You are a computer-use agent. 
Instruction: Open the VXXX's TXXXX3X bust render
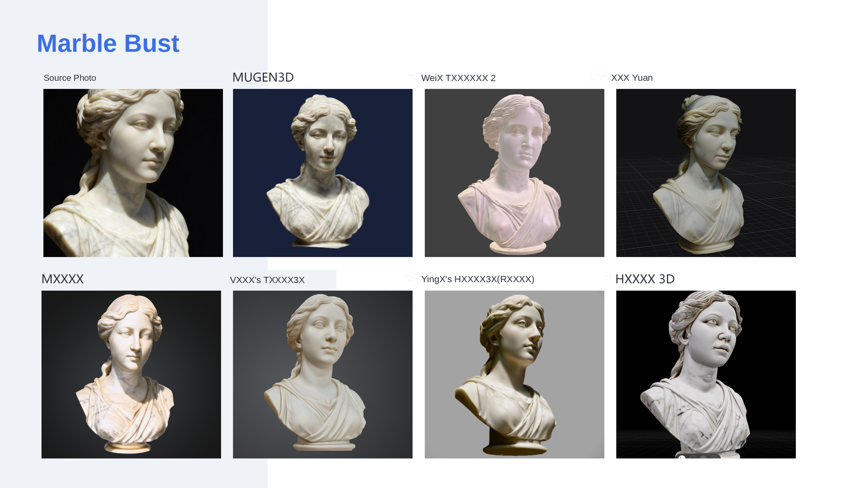[323, 374]
